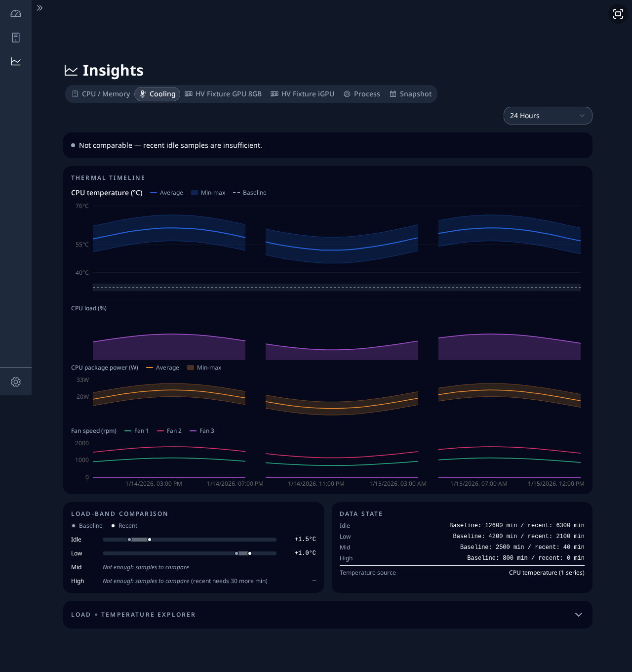Image resolution: width=632 pixels, height=672 pixels.
Task: Expand the Load × Temperature Explorer chevron
Action: (579, 615)
